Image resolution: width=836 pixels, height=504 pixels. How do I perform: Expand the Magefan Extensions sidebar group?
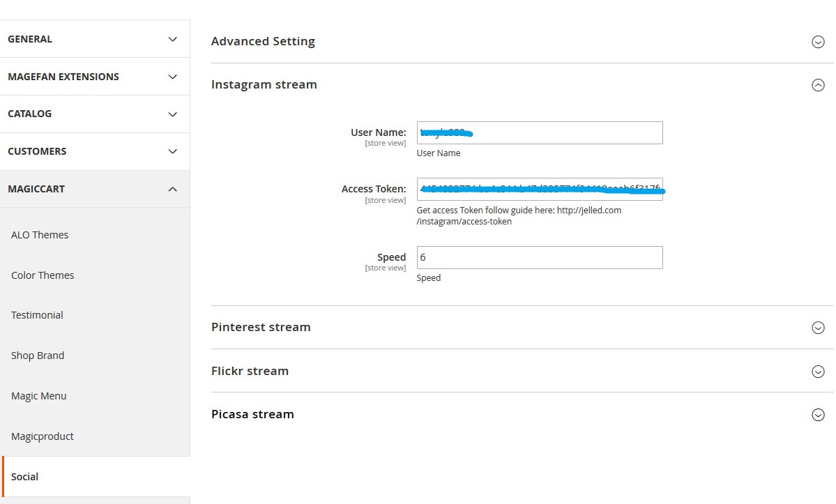(x=95, y=77)
